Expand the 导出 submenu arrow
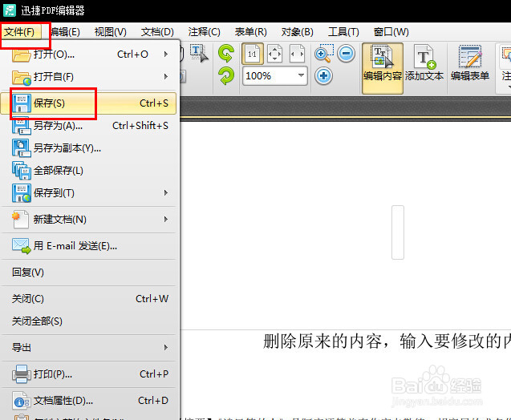511x420 pixels. (166, 348)
